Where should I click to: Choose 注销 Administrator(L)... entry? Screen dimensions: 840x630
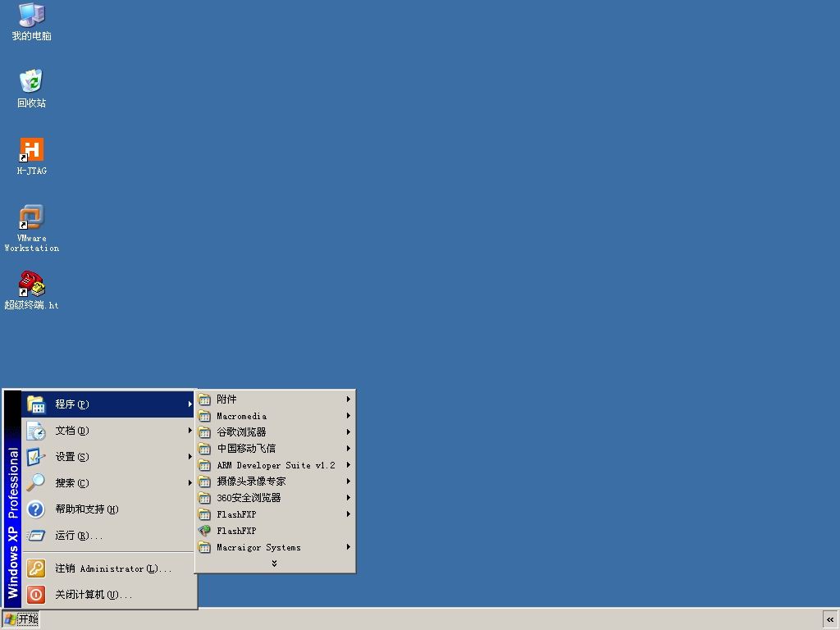[108, 568]
